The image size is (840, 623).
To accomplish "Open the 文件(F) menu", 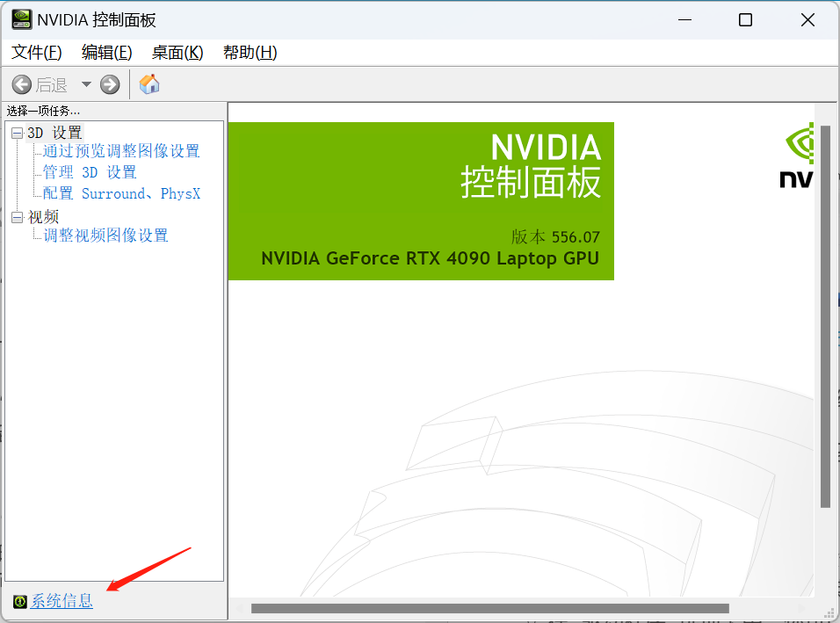I will (x=36, y=53).
